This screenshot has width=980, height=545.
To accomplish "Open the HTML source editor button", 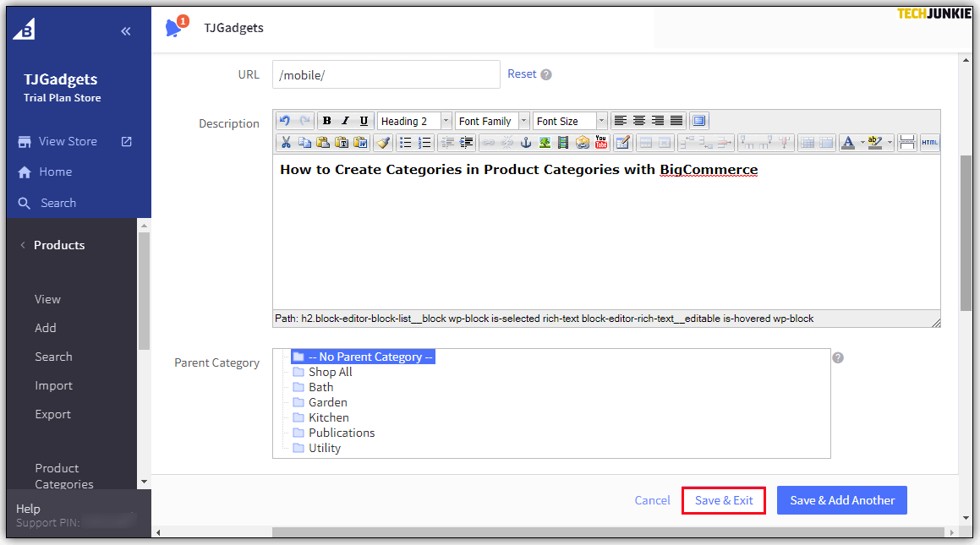I will pos(930,143).
